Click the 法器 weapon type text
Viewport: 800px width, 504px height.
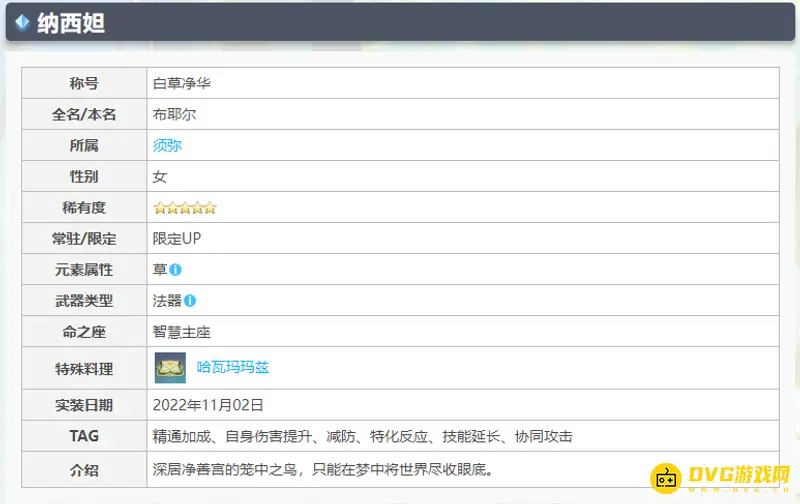coord(167,300)
